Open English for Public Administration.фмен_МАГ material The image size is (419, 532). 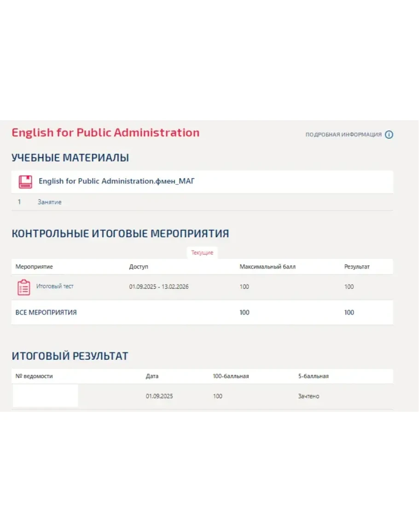[x=116, y=181]
